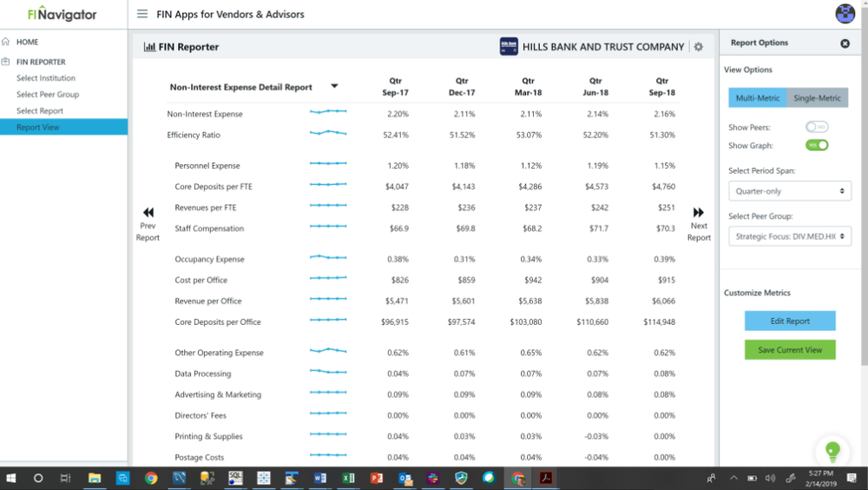Screen dimensions: 868x490
Task: Click HILLS BANK AND TRUST COMPANY name
Action: click(603, 47)
